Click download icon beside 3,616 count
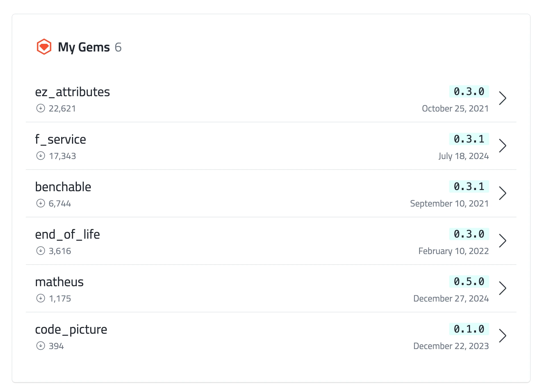Screen dimensions: 544x392 41,251
